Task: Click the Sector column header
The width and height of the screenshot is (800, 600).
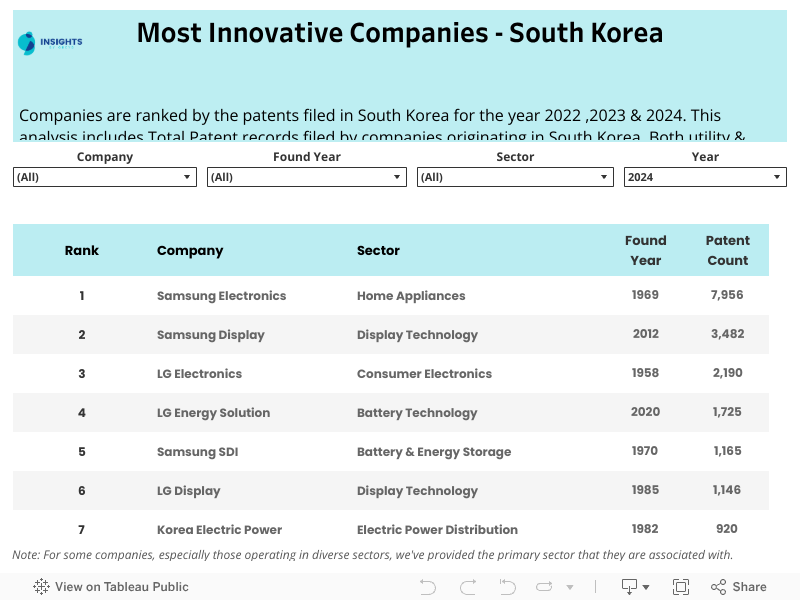Action: [378, 251]
